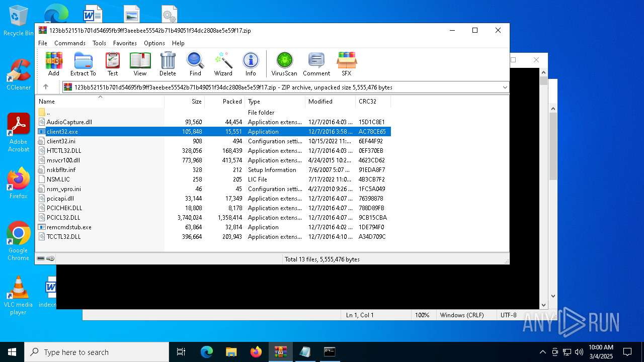This screenshot has height=362, width=644.
Task: Select TCCTL32.DLL in the file list
Action: pos(213,237)
